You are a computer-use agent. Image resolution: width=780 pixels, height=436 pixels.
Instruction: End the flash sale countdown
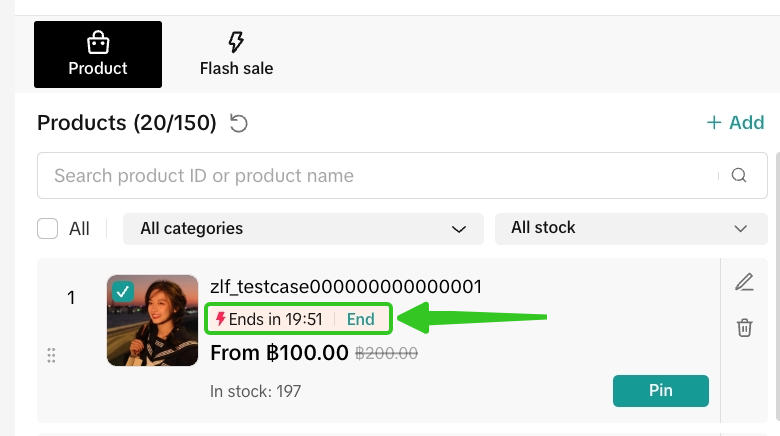pos(360,320)
